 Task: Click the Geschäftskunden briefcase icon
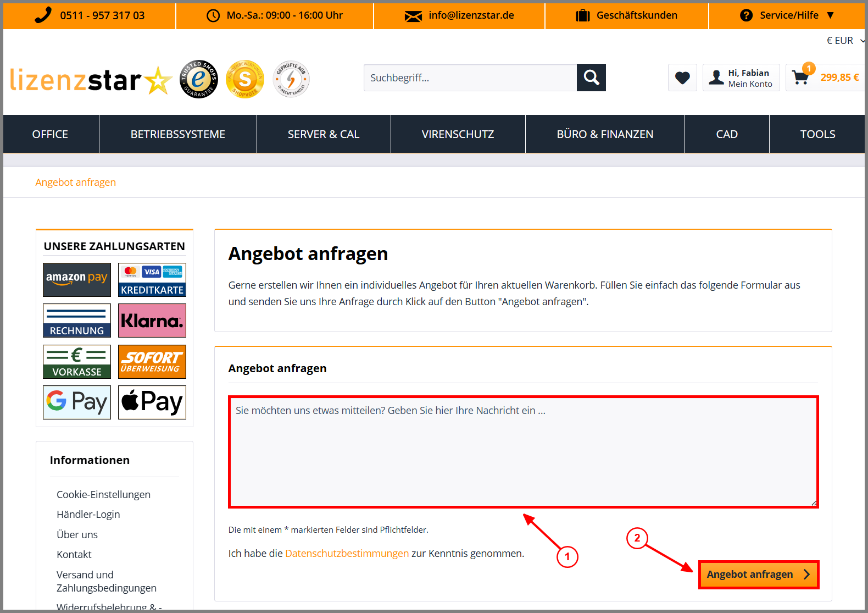tap(582, 15)
